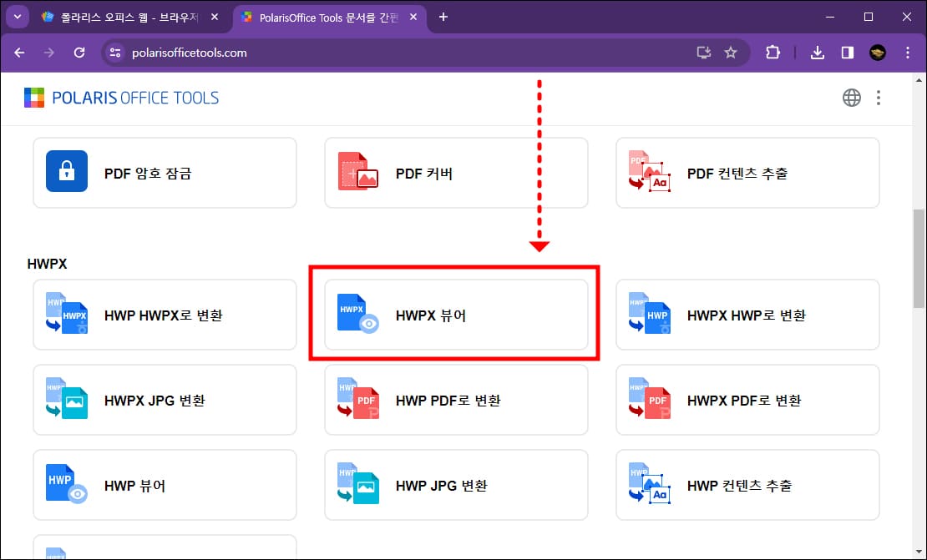Click the browser forward arrow

[49, 53]
